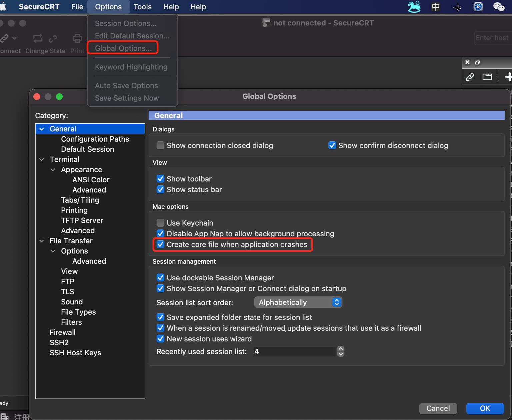Select Configuration Paths category

95,139
